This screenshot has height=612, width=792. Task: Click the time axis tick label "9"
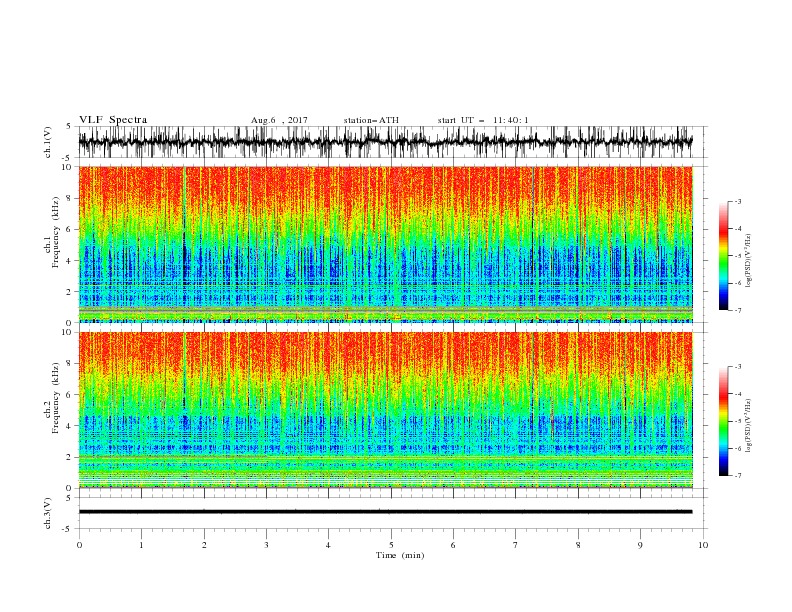[x=640, y=545]
